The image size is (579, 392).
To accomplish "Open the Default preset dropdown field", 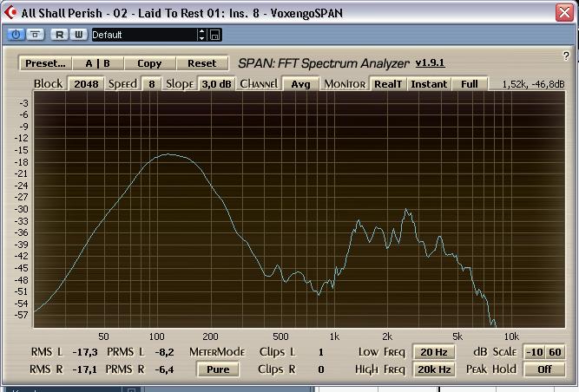I will (144, 35).
